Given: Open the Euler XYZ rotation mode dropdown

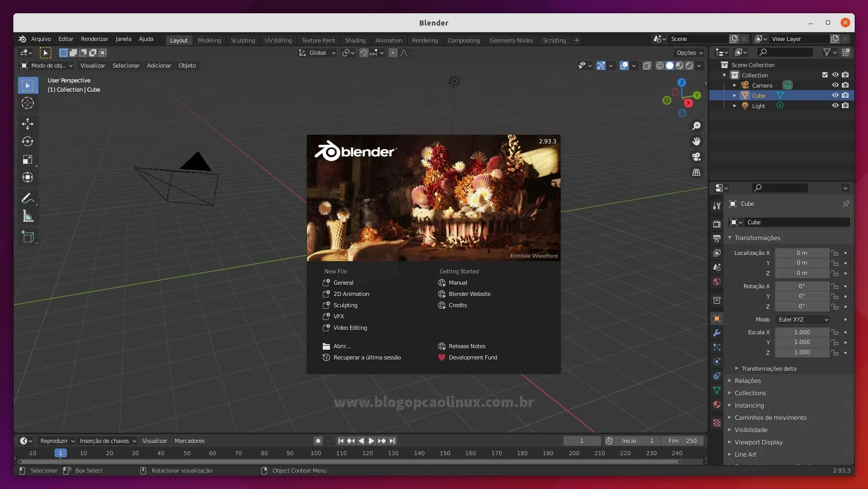Looking at the screenshot, I should pyautogui.click(x=802, y=320).
